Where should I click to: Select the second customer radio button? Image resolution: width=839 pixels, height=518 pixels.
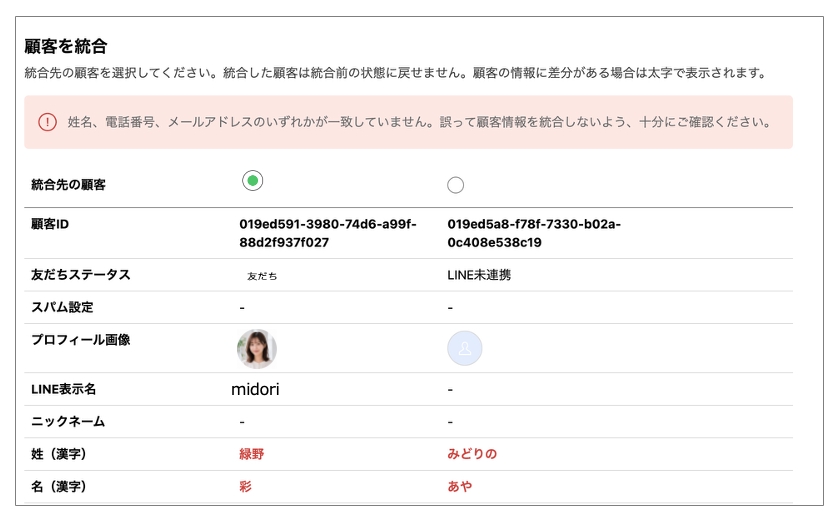pyautogui.click(x=455, y=185)
